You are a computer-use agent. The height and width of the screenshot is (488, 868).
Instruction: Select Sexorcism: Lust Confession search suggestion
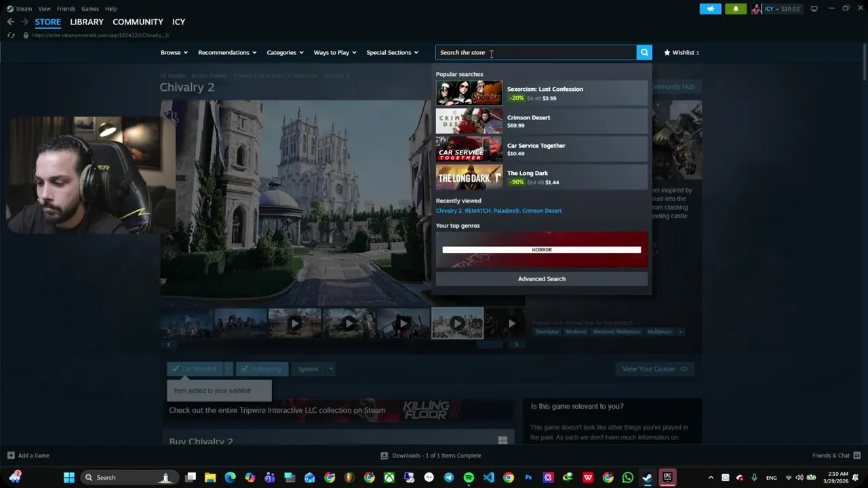click(x=542, y=93)
